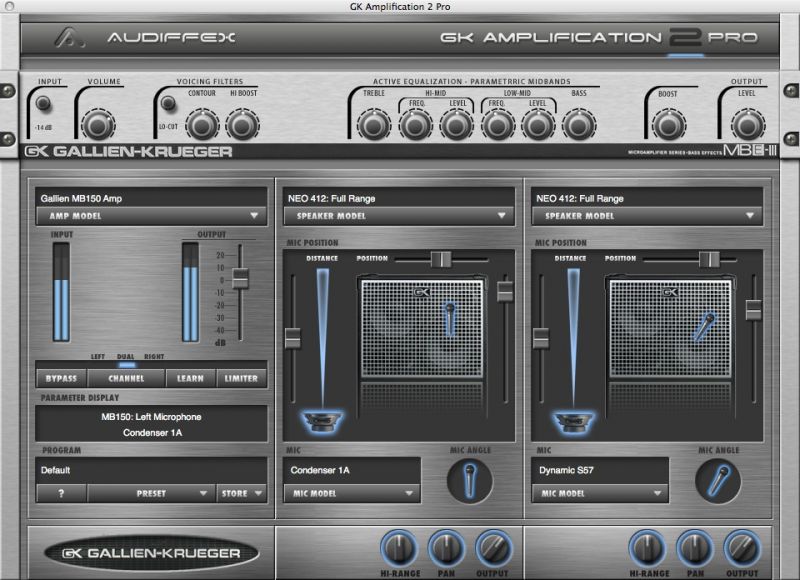Open the right Speaker Model dropdown
The width and height of the screenshot is (800, 580).
(x=647, y=216)
